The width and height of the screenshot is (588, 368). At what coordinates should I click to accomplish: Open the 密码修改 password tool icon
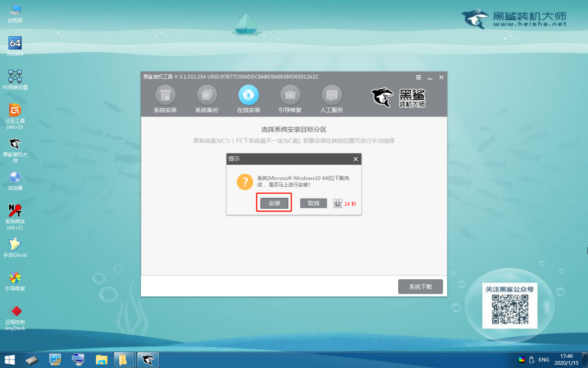(15, 211)
